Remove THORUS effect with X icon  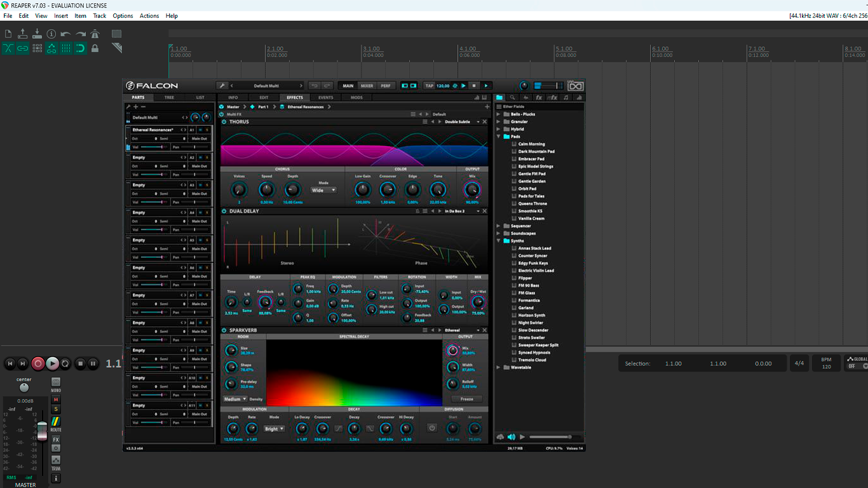485,121
